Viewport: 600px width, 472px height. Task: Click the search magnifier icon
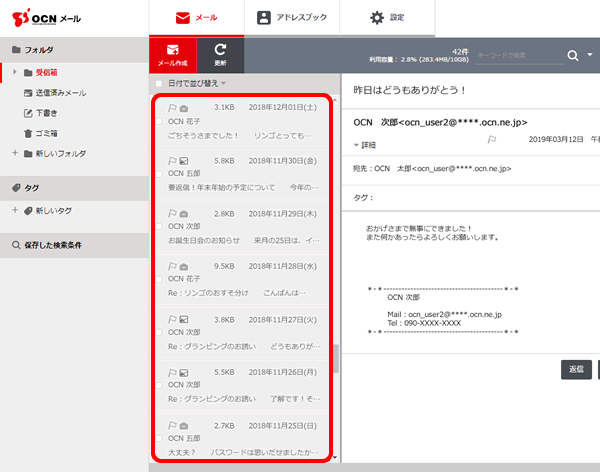coord(572,56)
